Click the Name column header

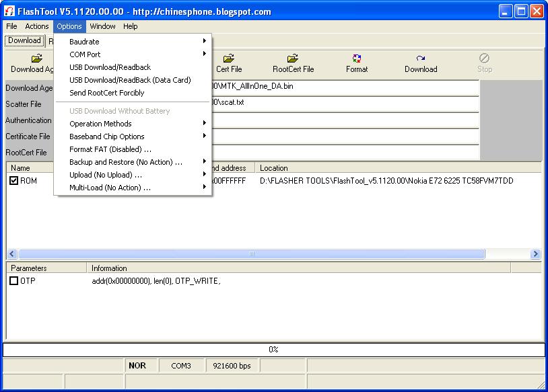[30, 168]
